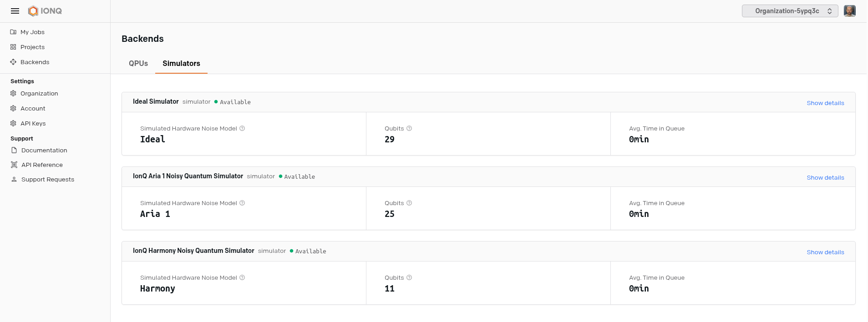Viewport: 868px width, 322px height.
Task: Open the user avatar menu
Action: [x=849, y=11]
